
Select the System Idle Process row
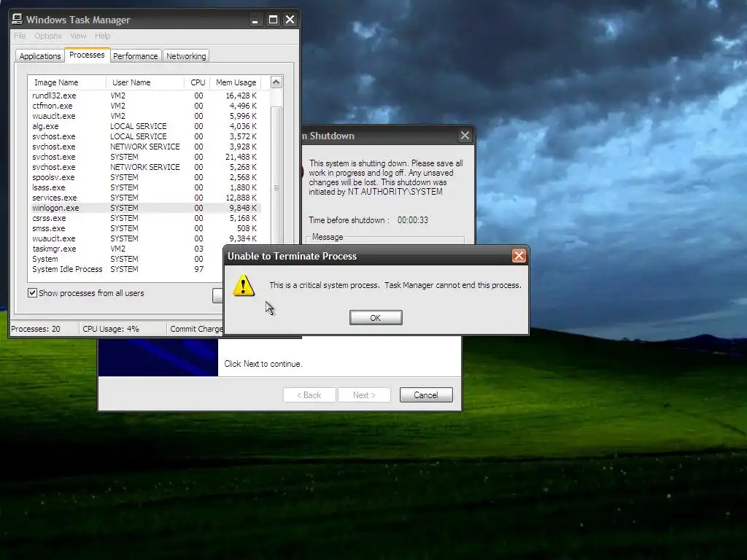[x=126, y=269]
